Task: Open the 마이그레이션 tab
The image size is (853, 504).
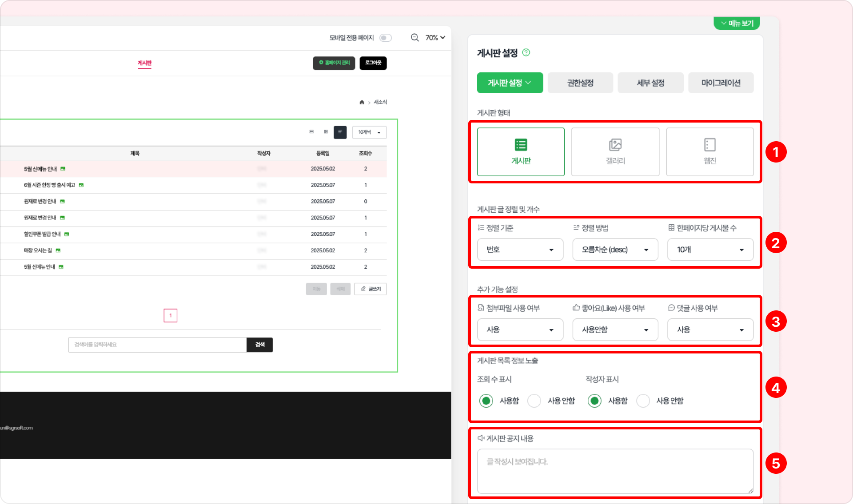Action: coord(721,83)
